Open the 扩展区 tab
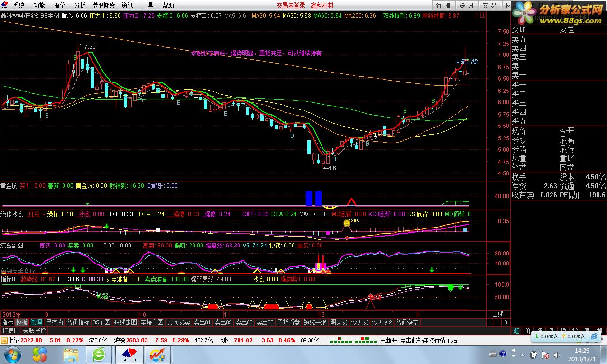Viewport: 607px width, 364px height. click(10, 330)
